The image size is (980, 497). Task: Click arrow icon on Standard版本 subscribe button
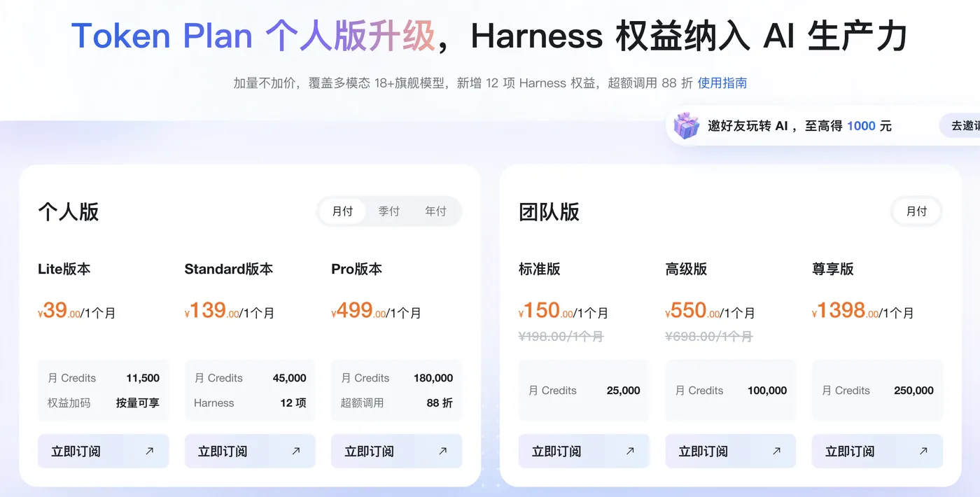click(x=296, y=451)
